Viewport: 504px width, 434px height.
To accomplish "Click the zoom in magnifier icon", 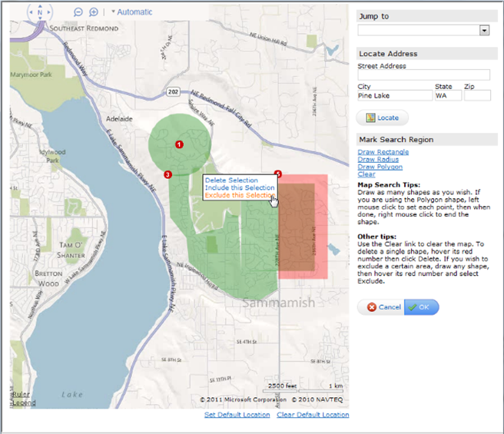I will (x=94, y=12).
